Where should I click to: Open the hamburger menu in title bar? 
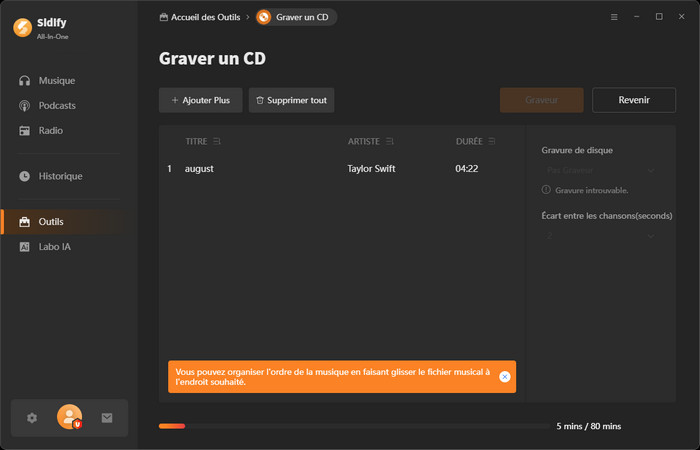pos(614,17)
